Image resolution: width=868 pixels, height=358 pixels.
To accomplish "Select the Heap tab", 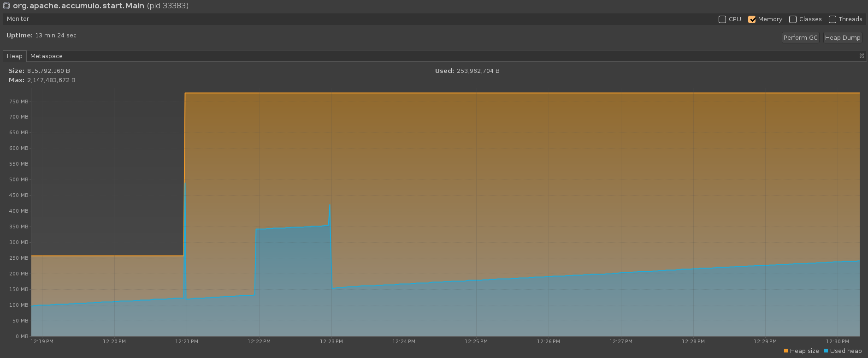I will coord(15,56).
